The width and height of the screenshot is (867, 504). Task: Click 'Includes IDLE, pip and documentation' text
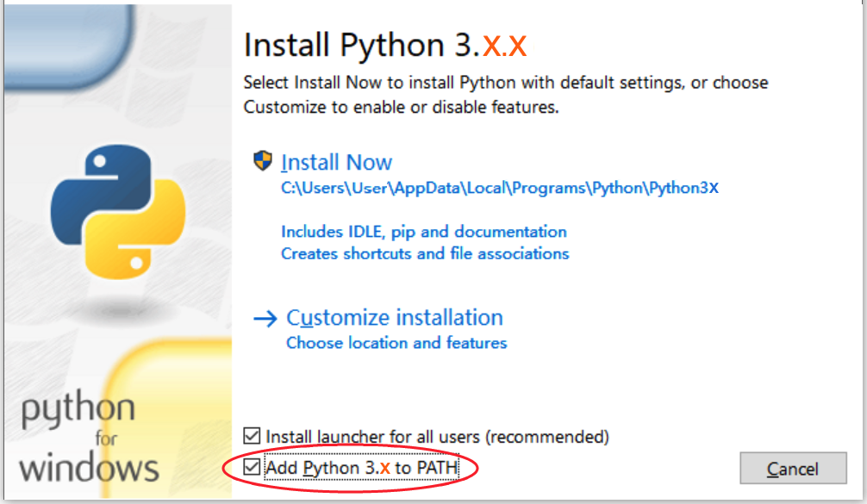(x=424, y=232)
